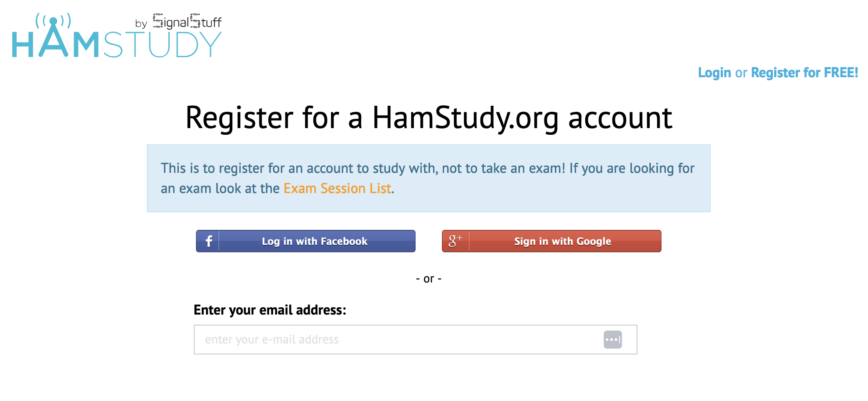Click the autofill suggestion icon in the email box
The height and width of the screenshot is (401, 868).
click(x=613, y=339)
